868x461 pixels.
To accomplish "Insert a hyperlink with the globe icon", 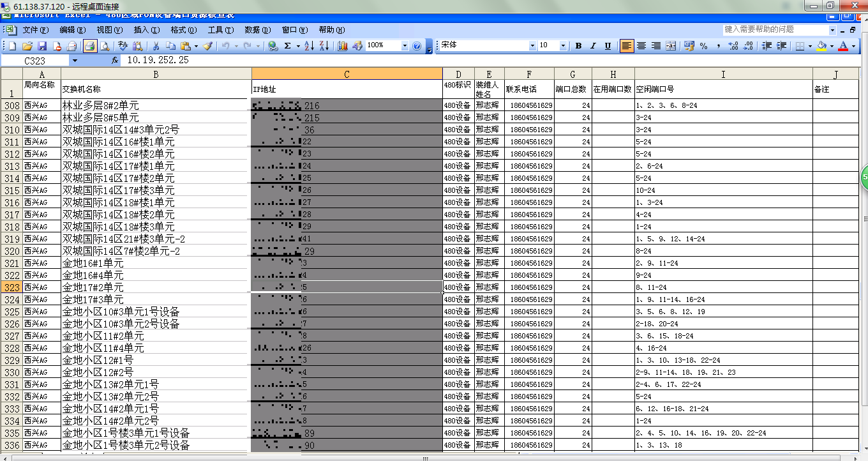I will (273, 46).
